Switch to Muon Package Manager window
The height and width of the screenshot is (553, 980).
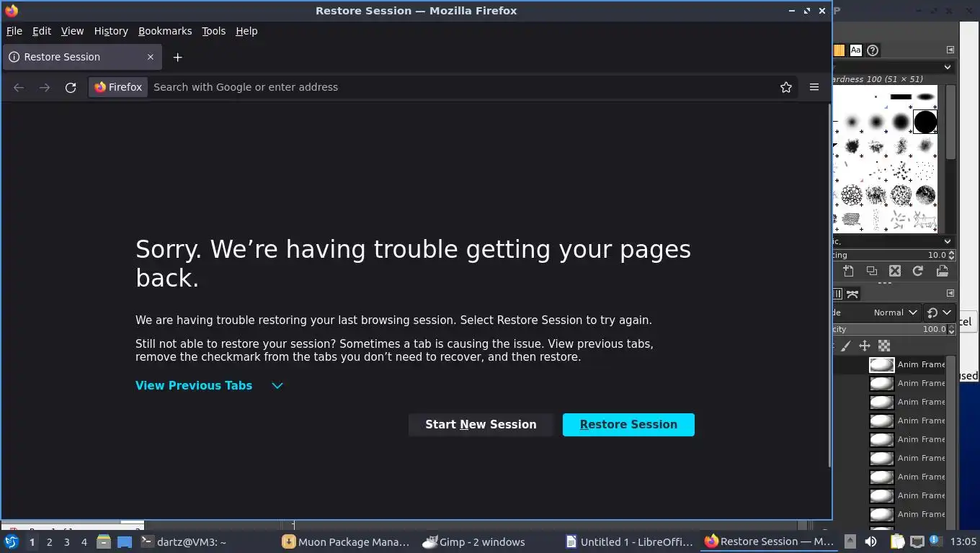coord(346,542)
